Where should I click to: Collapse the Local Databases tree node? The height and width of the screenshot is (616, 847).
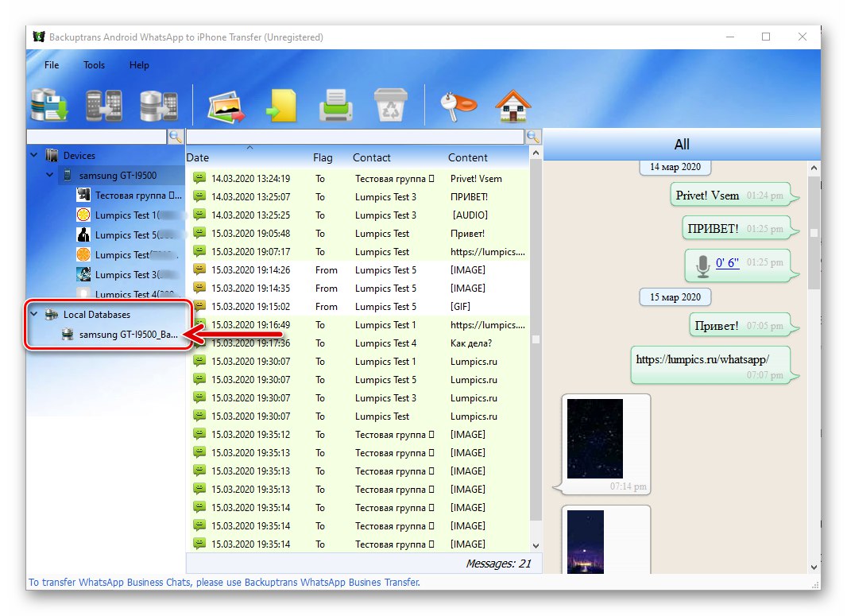coord(34,314)
